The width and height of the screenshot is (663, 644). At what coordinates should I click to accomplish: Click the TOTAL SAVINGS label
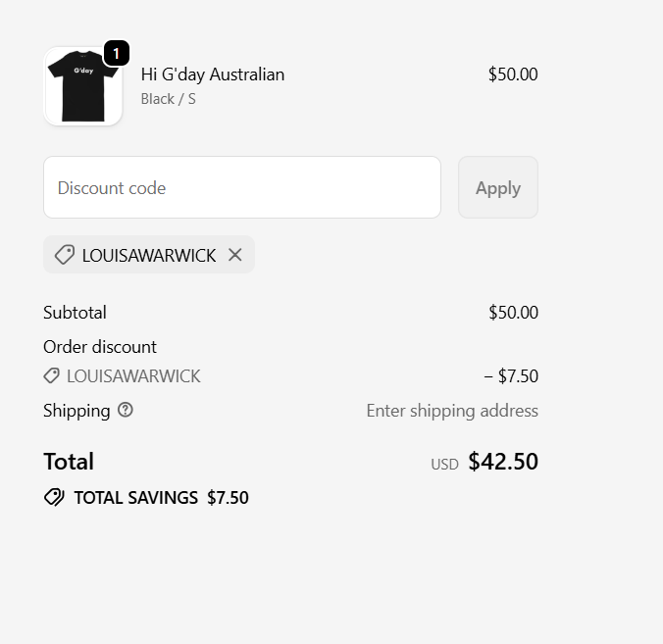[x=135, y=497]
